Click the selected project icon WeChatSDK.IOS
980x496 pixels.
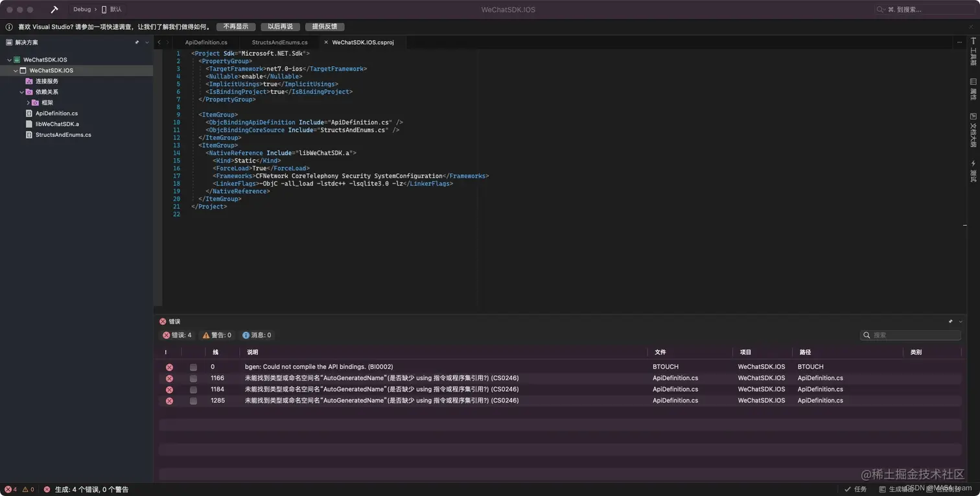point(23,70)
